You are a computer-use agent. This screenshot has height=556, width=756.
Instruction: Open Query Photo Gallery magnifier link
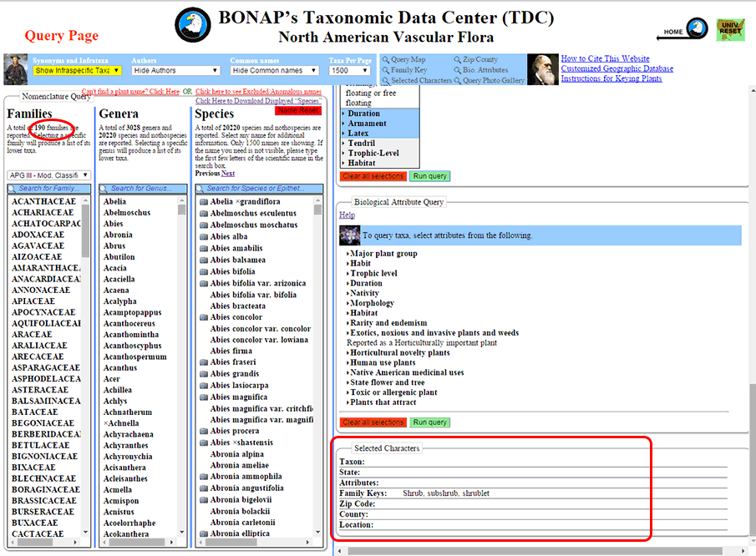click(490, 80)
